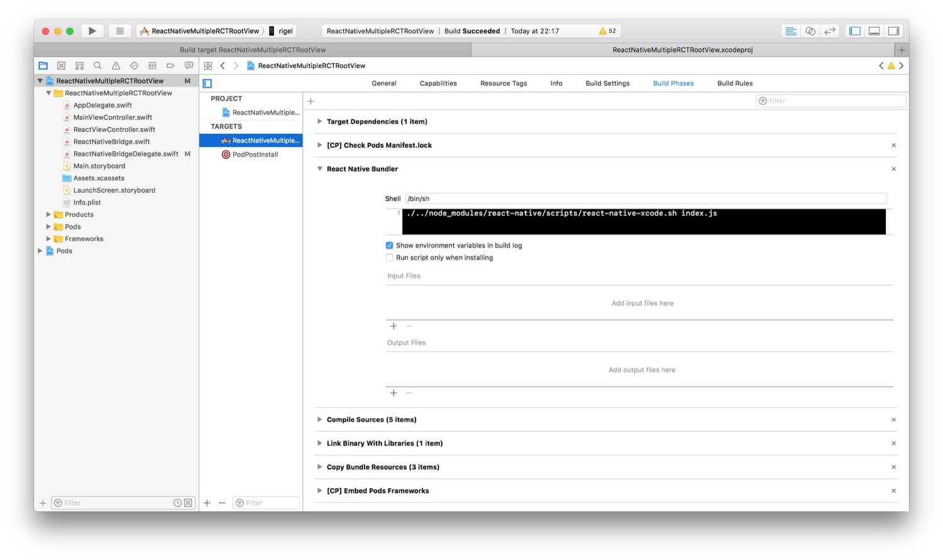Open the Source Control navigator
The width and height of the screenshot is (943, 560).
coord(61,65)
